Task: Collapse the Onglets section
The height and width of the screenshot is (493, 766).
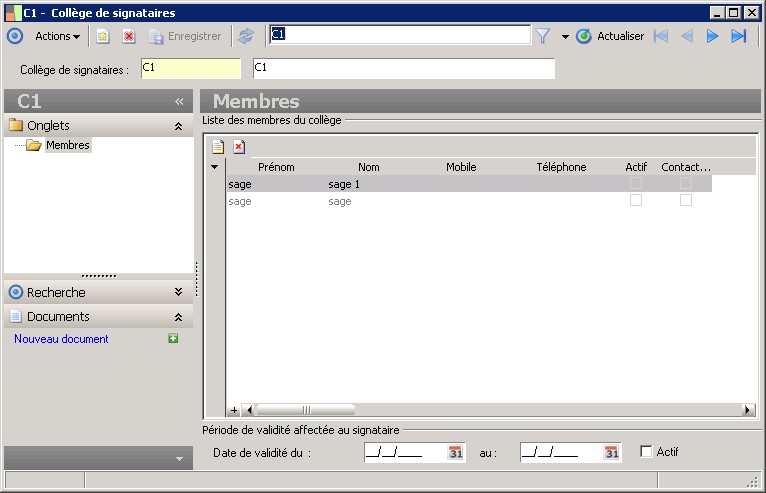Action: pos(178,127)
